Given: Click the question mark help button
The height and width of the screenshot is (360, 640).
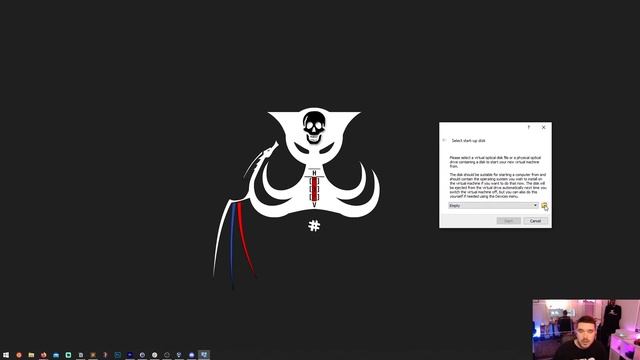Looking at the screenshot, I should click(529, 127).
